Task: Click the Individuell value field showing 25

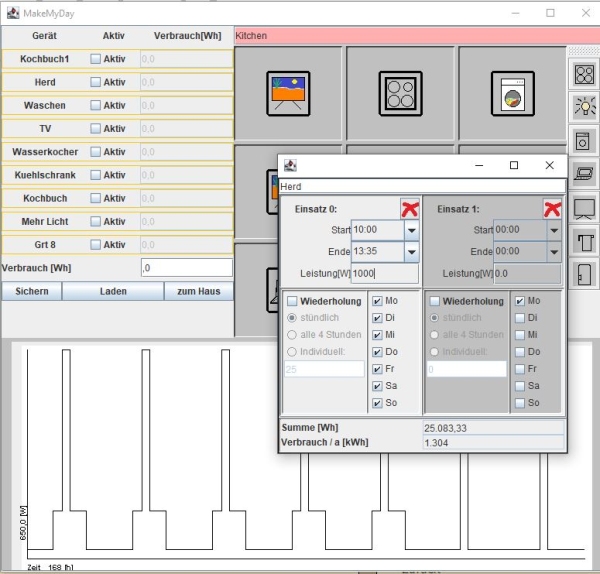Action: coord(324,369)
